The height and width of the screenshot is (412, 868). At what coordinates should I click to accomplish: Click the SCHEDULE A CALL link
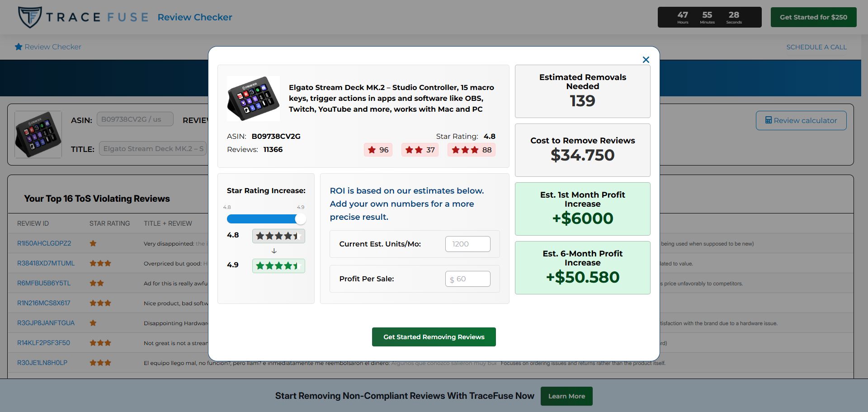(x=816, y=47)
